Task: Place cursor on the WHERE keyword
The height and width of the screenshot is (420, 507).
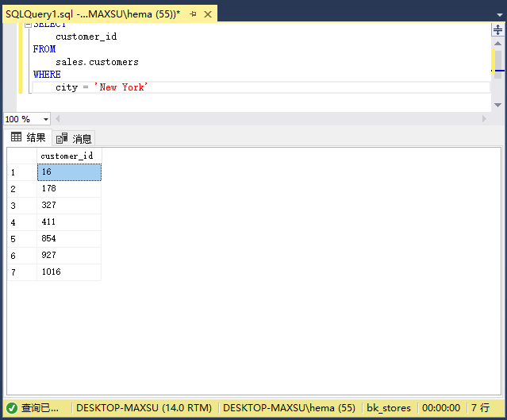Action: [x=47, y=75]
